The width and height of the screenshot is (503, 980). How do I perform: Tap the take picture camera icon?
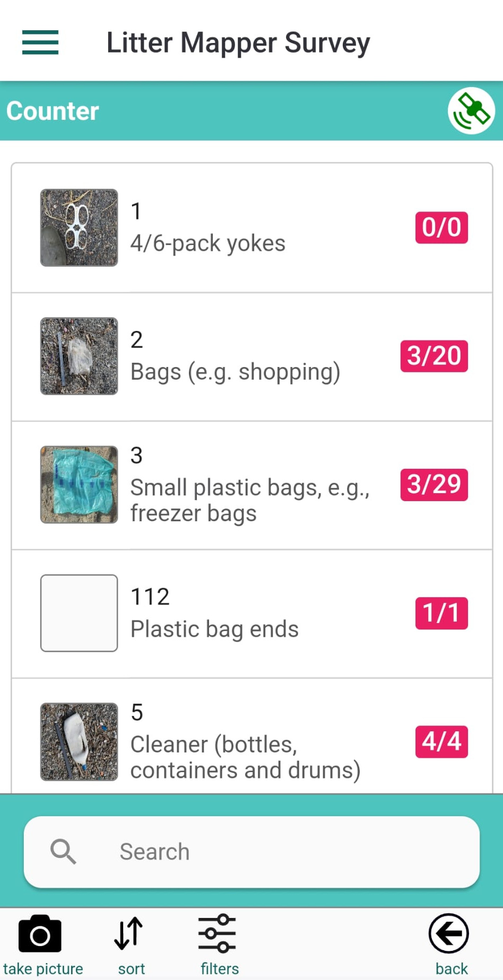coord(40,934)
